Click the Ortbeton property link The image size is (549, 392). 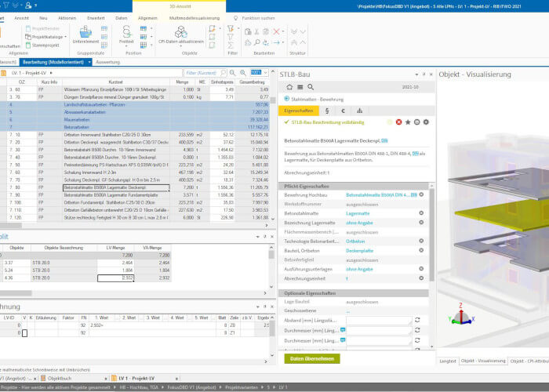tap(355, 241)
